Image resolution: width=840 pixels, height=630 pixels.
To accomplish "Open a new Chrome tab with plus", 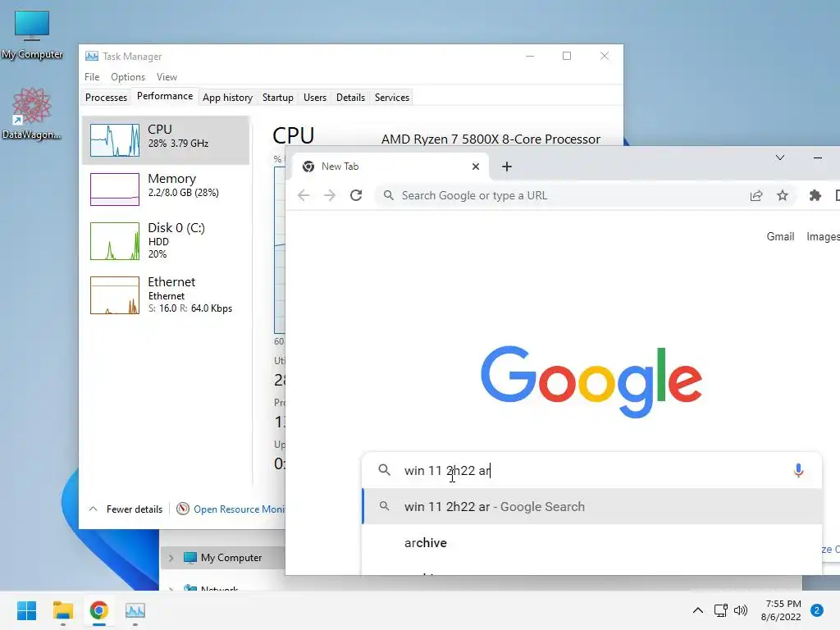I will point(507,167).
